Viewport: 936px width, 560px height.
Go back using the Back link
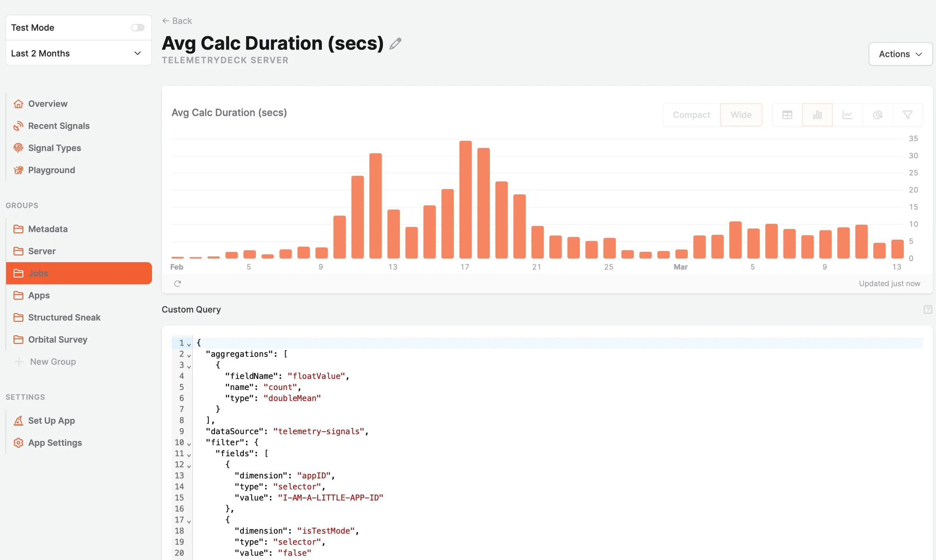point(177,21)
